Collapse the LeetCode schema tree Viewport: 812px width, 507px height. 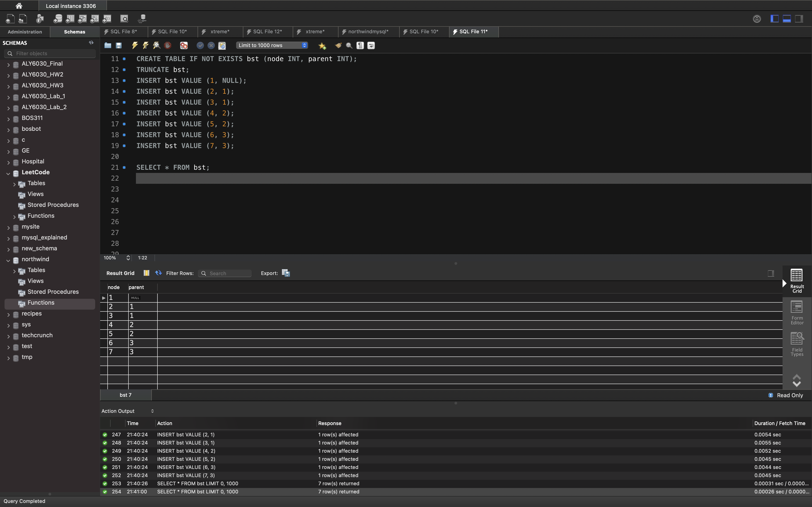[8, 173]
